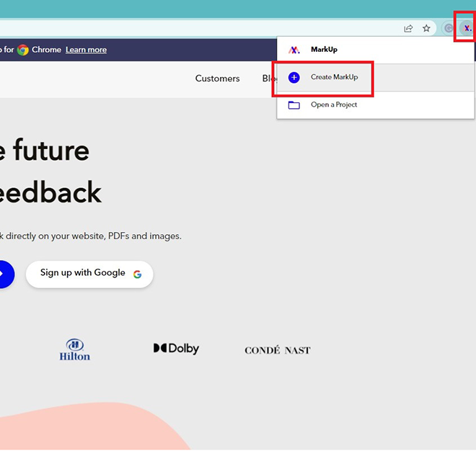The width and height of the screenshot is (476, 451).
Task: Click the Hilton logo
Action: (x=75, y=349)
